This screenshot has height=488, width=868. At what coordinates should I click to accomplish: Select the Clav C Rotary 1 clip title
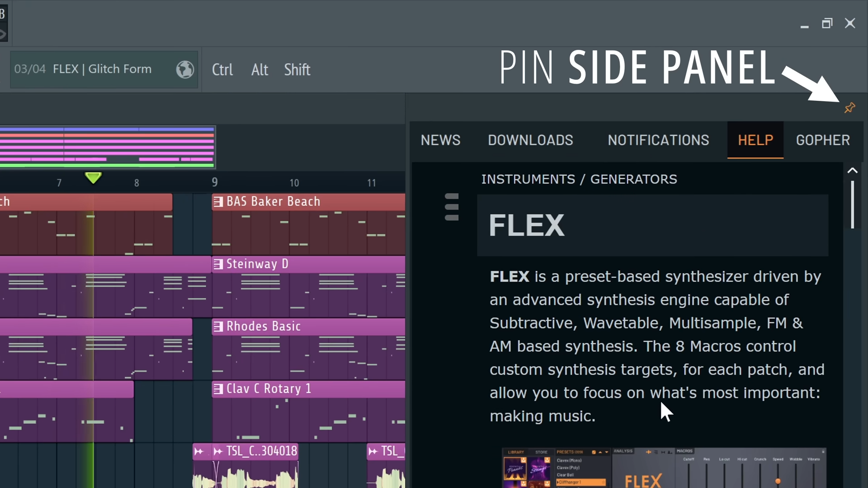[269, 389]
